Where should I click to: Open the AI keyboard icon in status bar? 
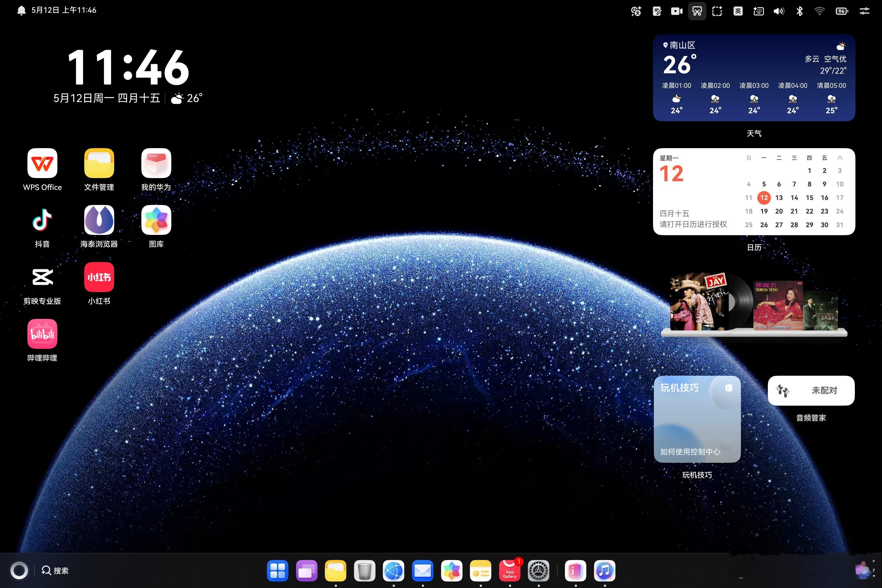coord(758,11)
